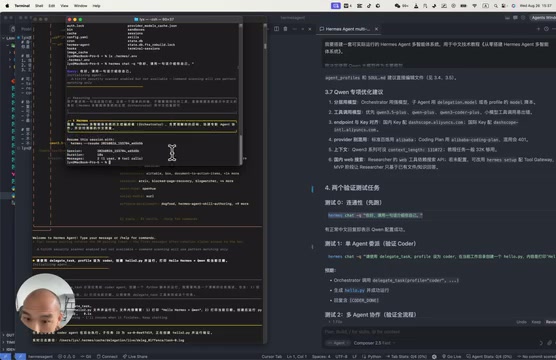This screenshot has height=360, width=556.
Task: Click hermesagent branch in status bar
Action: pos(40,356)
